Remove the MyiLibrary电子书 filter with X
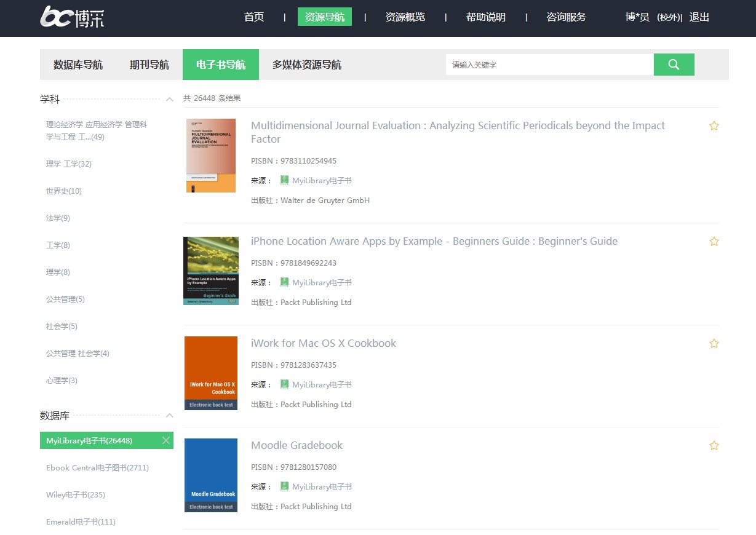 (x=165, y=440)
